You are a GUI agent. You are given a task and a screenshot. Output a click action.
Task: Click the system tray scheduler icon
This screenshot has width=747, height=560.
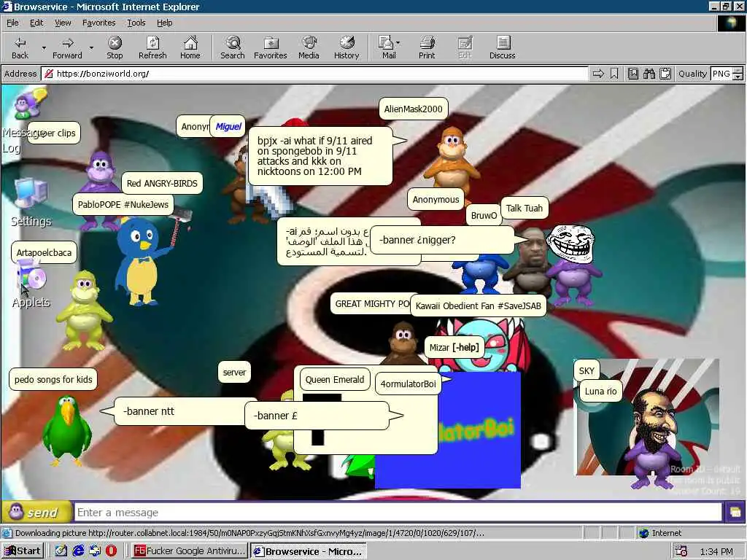681,551
